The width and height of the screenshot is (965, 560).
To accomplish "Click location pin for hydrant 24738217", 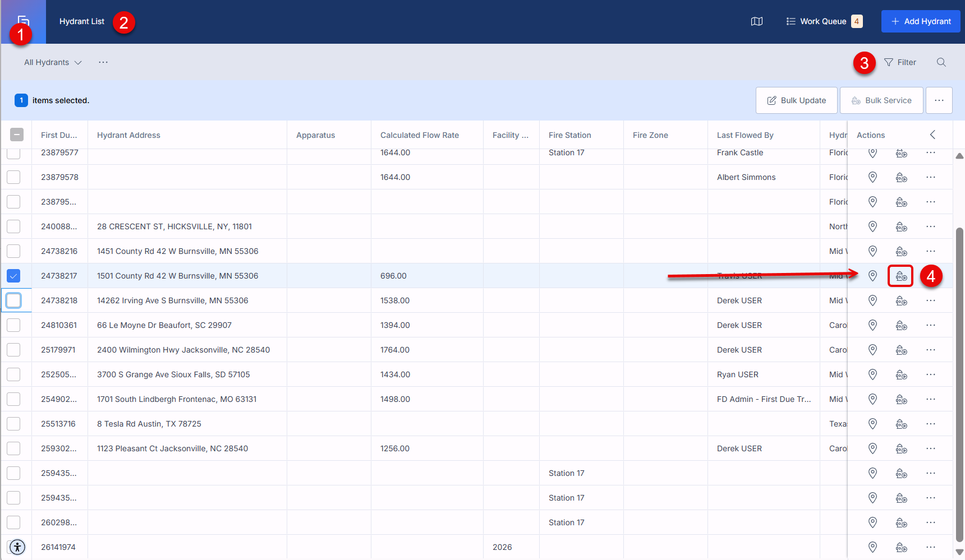I will tap(872, 276).
